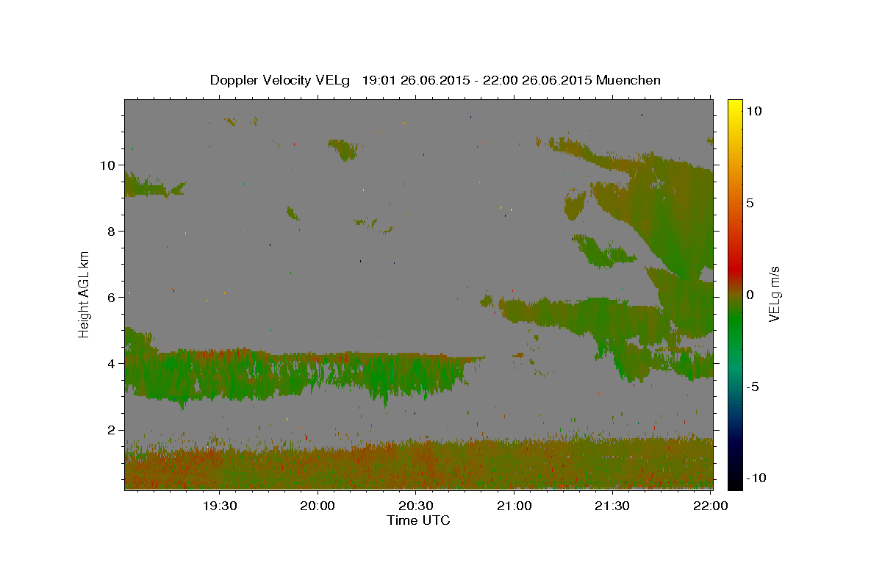
Task: Click the height label '4' on y-axis
Action: click(110, 363)
